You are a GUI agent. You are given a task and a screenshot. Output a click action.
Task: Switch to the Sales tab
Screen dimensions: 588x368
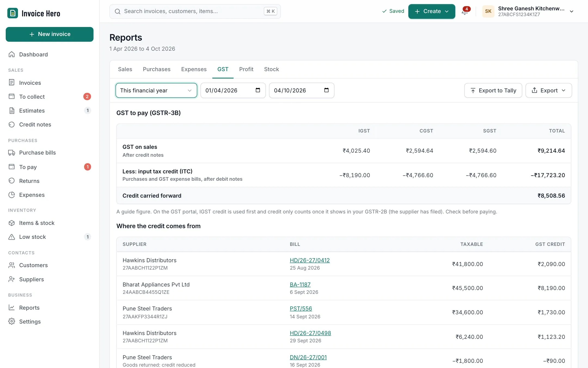coord(125,69)
